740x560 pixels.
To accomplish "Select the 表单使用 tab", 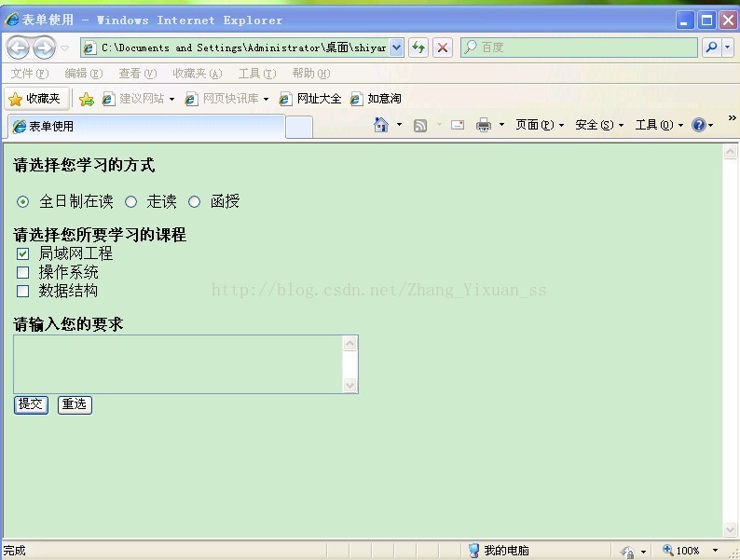I will [146, 127].
